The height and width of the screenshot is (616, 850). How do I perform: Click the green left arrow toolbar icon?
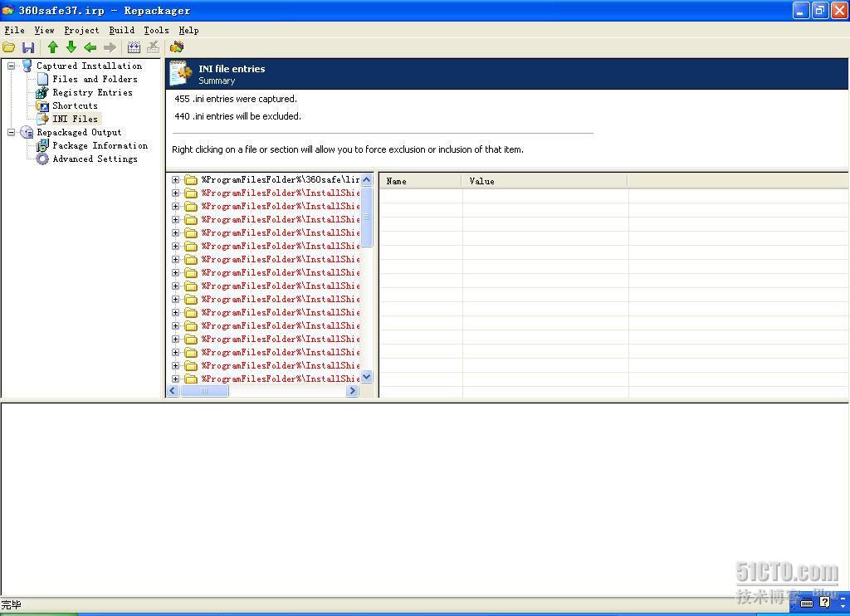90,47
